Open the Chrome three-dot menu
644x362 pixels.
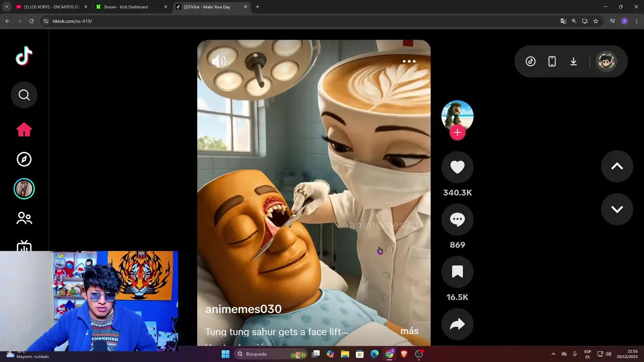pos(636,21)
